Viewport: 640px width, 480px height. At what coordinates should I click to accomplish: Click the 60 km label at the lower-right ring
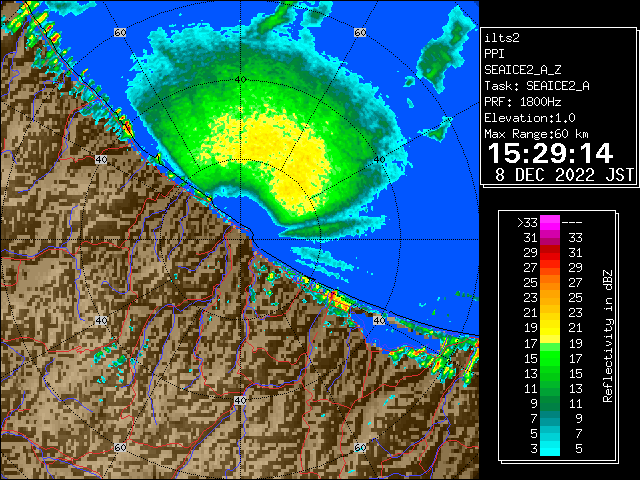360,447
